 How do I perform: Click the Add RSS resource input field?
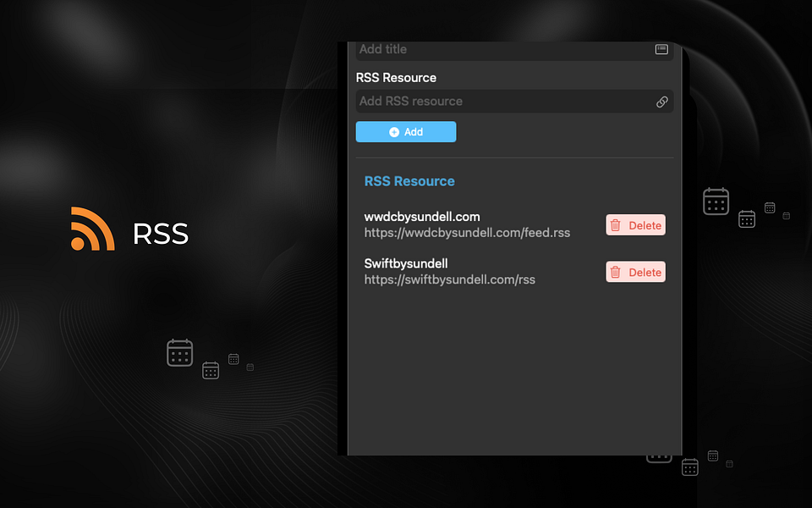[x=514, y=101]
